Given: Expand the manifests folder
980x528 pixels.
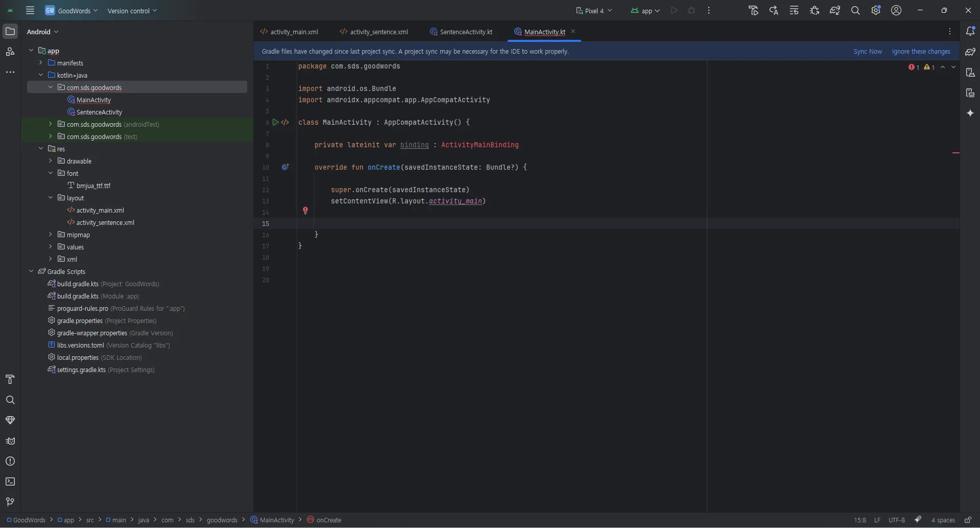Looking at the screenshot, I should click(41, 63).
